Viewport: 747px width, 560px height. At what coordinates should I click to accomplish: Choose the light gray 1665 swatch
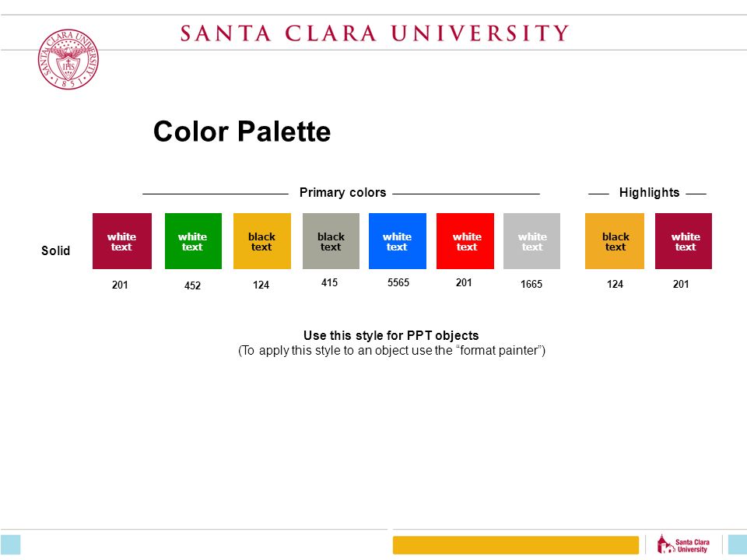coord(531,241)
